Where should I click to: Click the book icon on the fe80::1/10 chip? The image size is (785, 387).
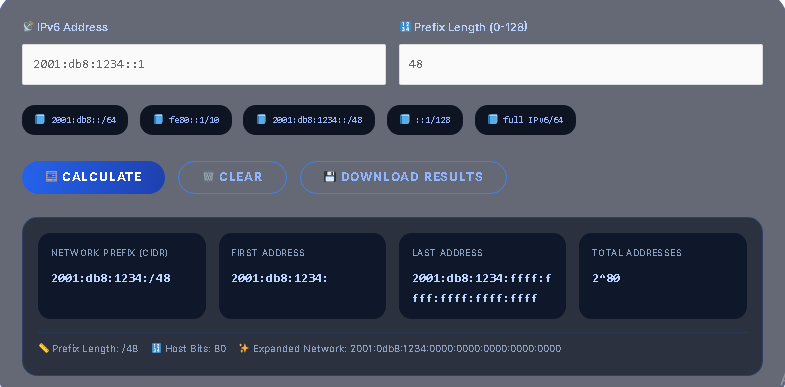point(158,120)
